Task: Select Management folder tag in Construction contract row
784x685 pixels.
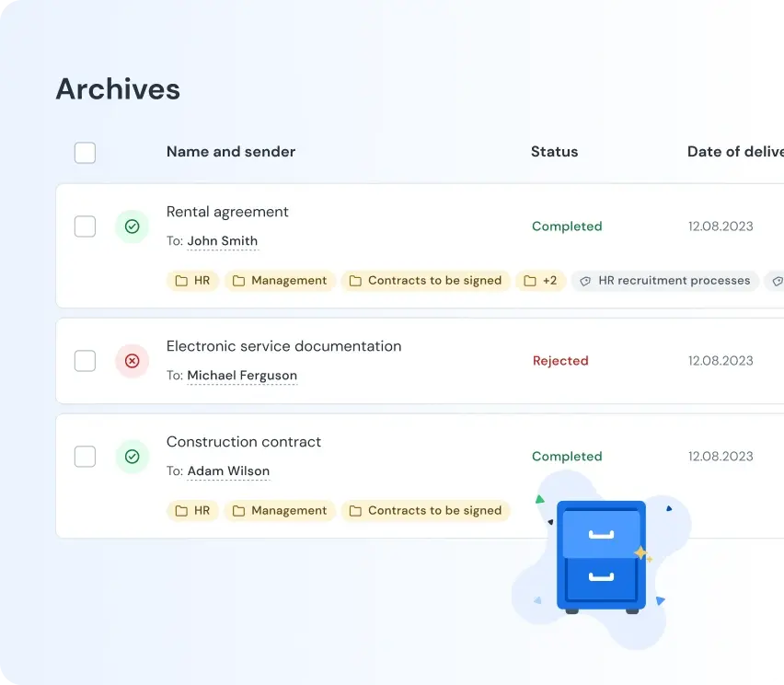Action: (280, 511)
